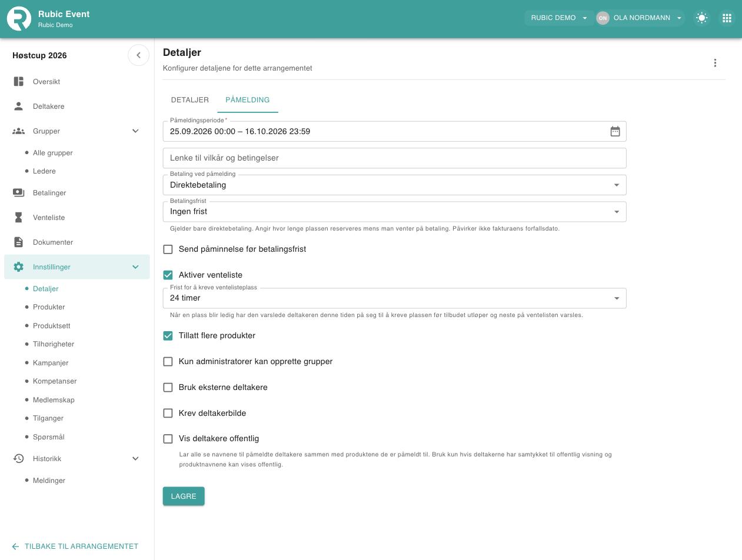Collapse the Grupper section chevron

pyautogui.click(x=135, y=131)
